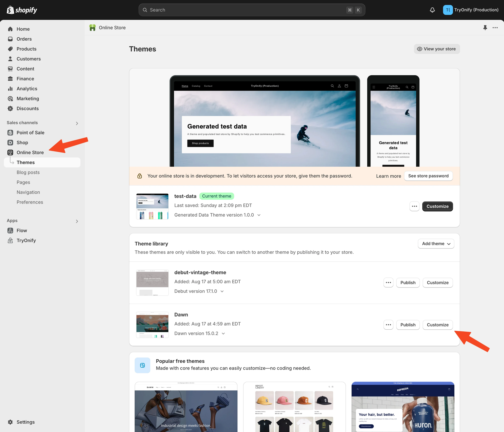Click the Customers person icon
This screenshot has width=504, height=432.
[10, 59]
